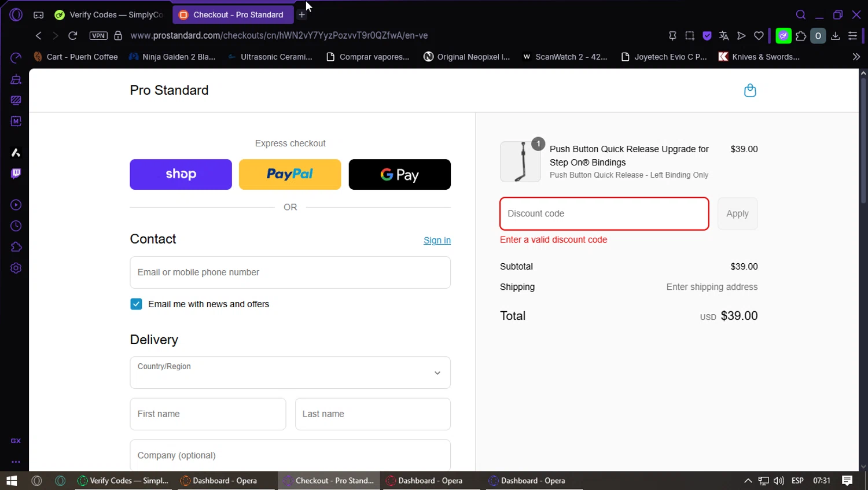The height and width of the screenshot is (490, 868).
Task: Click the green extension icon
Action: click(x=784, y=36)
